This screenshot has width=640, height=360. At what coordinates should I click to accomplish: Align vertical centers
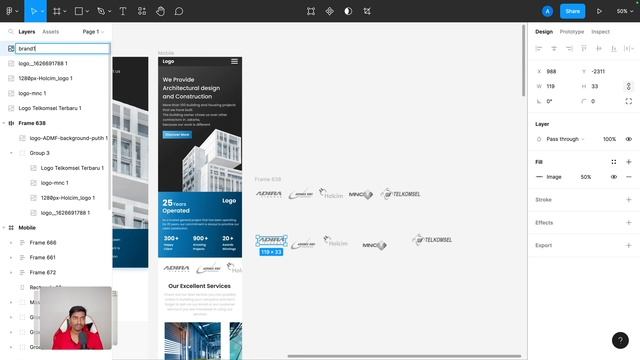click(599, 49)
